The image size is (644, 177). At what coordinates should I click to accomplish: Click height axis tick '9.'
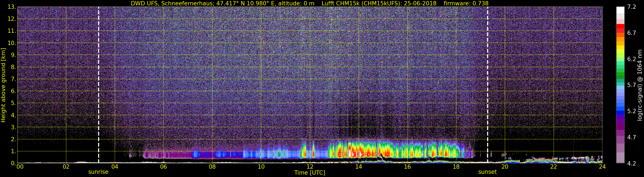pos(13,55)
